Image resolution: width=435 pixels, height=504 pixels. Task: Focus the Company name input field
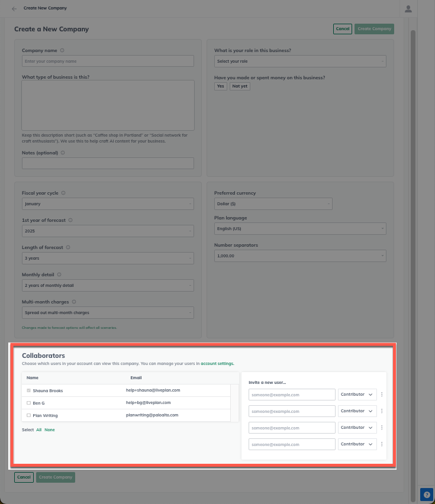(x=108, y=61)
